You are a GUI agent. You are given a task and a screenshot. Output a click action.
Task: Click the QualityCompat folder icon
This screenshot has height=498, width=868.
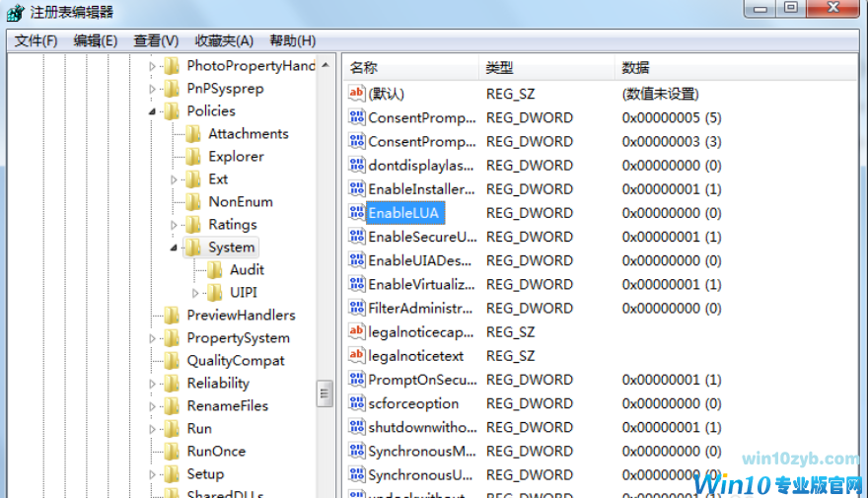point(172,361)
